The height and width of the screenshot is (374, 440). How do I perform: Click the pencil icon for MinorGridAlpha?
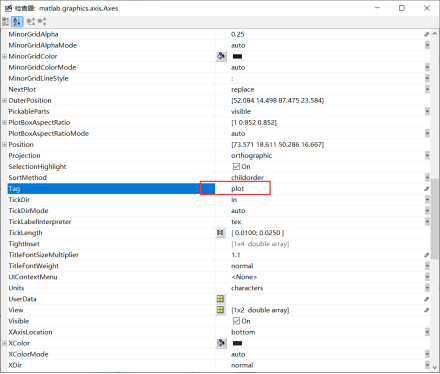click(x=426, y=34)
